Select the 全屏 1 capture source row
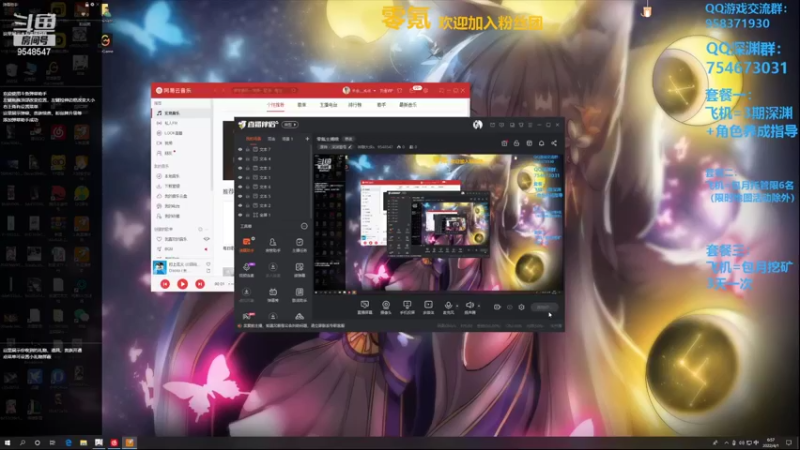The image size is (800, 450). tap(273, 215)
